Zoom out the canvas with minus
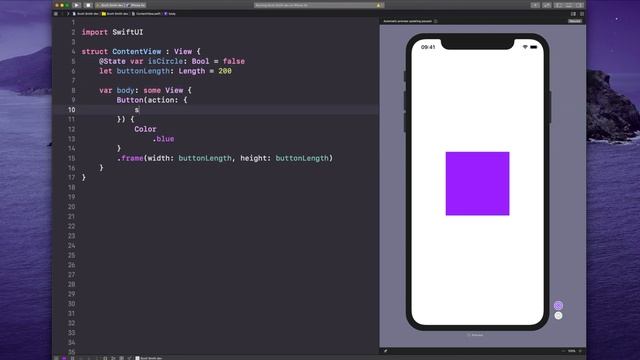The width and height of the screenshot is (640, 360). coord(564,351)
